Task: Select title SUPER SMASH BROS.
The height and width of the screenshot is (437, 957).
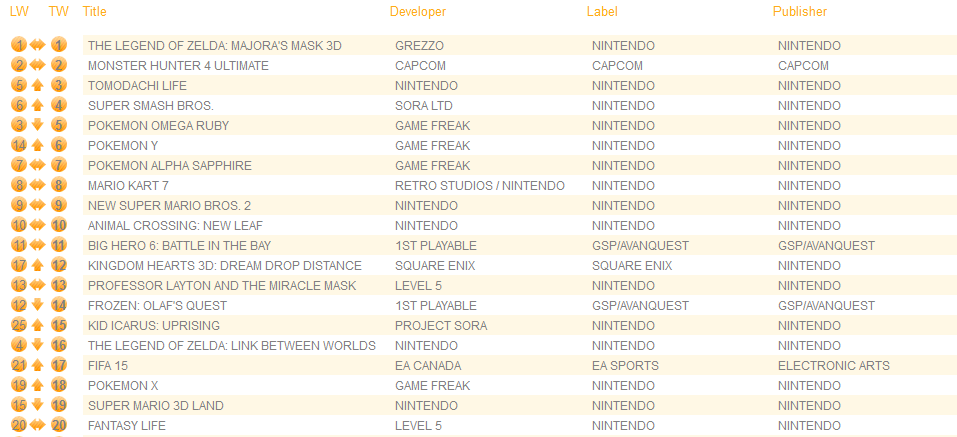Action: click(151, 106)
